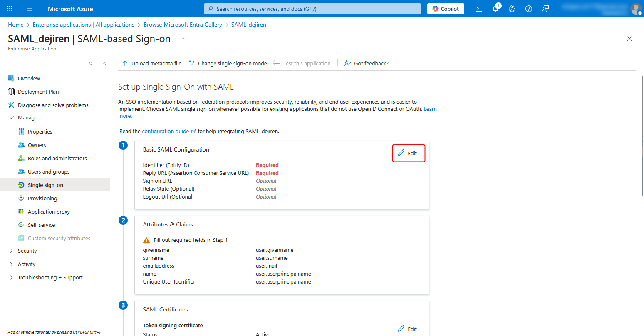The image size is (644, 336).
Task: Click the Unique User Identifier row label
Action: tap(169, 282)
